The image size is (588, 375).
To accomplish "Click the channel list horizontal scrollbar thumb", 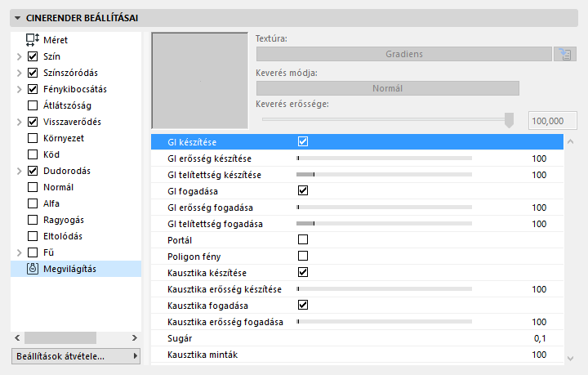I will tap(60, 338).
